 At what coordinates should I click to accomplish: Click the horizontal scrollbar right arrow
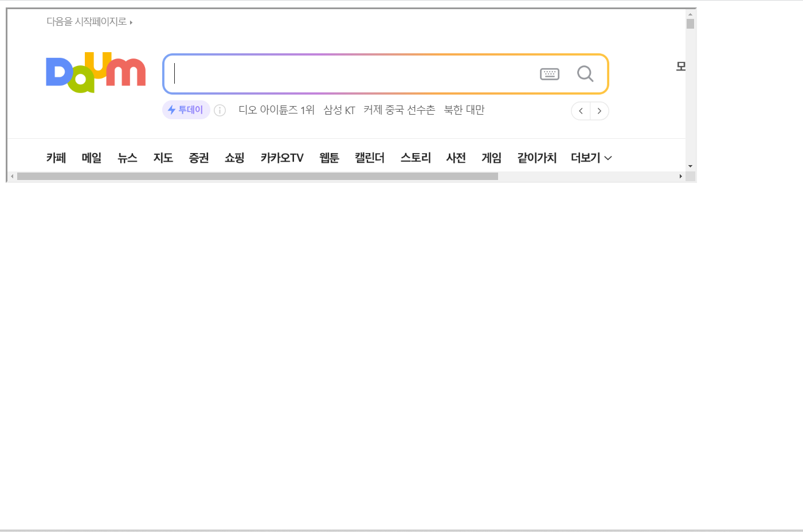click(680, 176)
